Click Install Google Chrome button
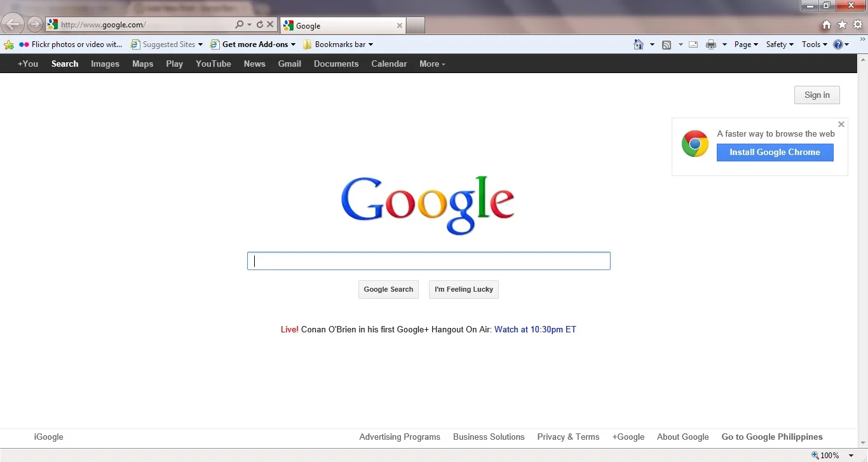 pyautogui.click(x=775, y=153)
